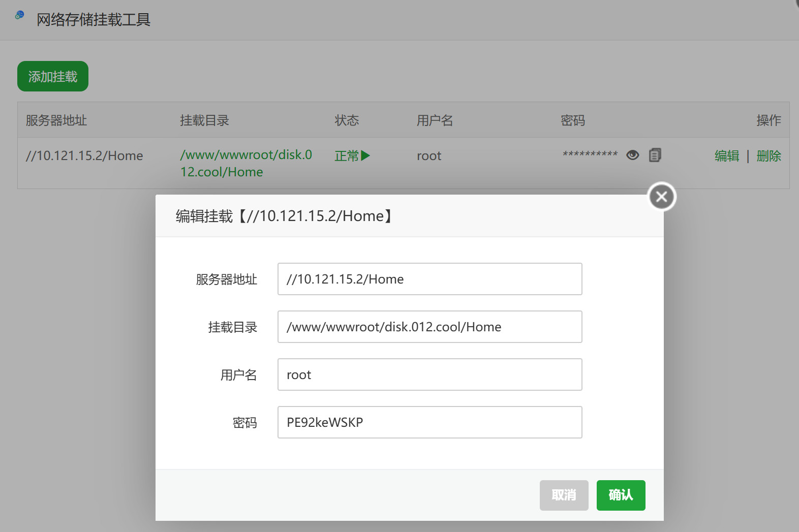The height and width of the screenshot is (532, 799).
Task: Show the hidden password with the eye icon
Action: coord(632,155)
